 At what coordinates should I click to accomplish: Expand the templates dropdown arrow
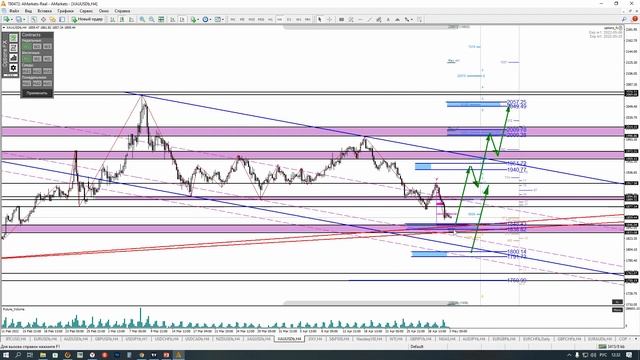tap(224, 20)
